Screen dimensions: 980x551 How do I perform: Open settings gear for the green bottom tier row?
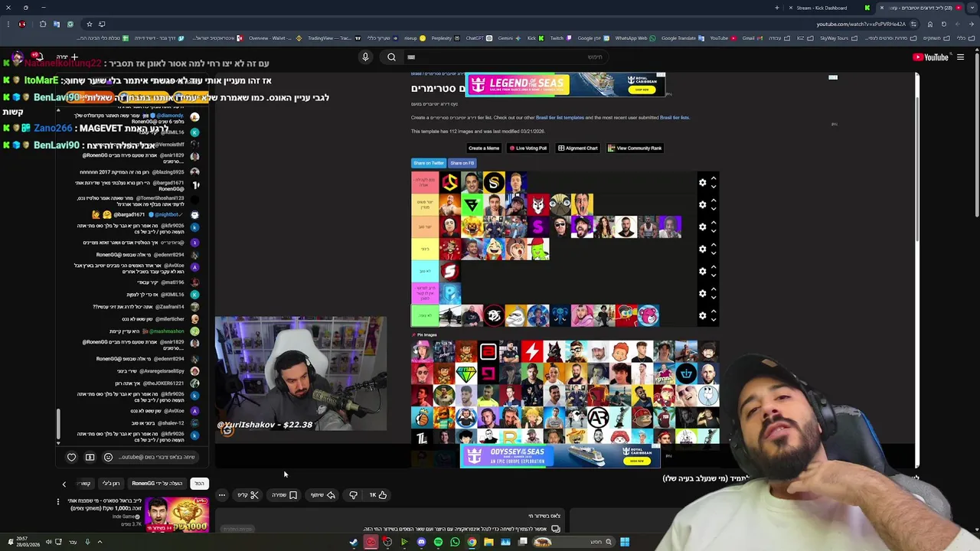click(702, 315)
